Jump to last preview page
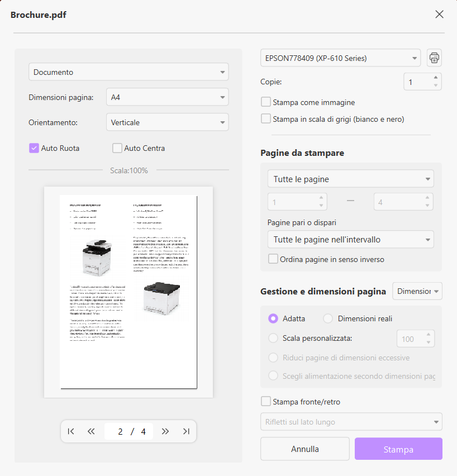This screenshot has width=457, height=476. click(x=186, y=431)
